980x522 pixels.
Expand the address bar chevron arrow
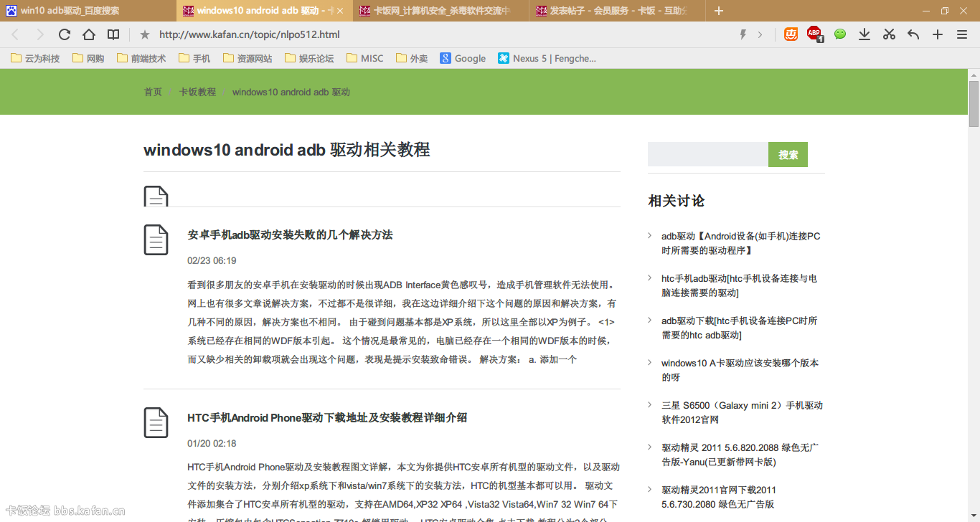pos(760,34)
